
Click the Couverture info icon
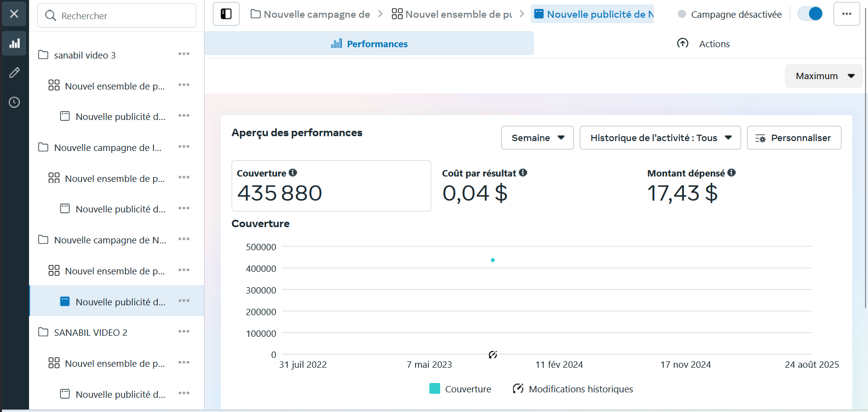click(x=293, y=173)
